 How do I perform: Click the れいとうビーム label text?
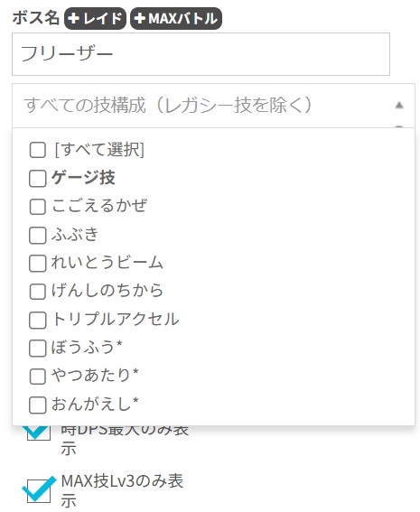pyautogui.click(x=107, y=263)
